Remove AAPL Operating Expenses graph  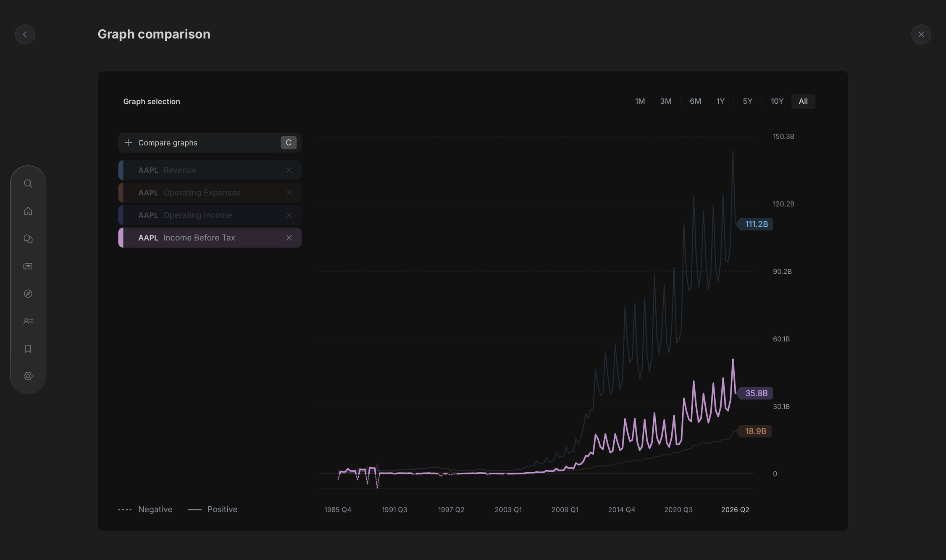(289, 193)
